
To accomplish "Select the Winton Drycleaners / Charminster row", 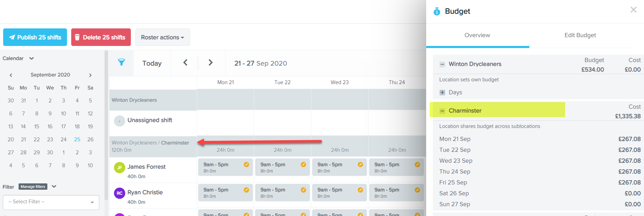I will [x=153, y=147].
